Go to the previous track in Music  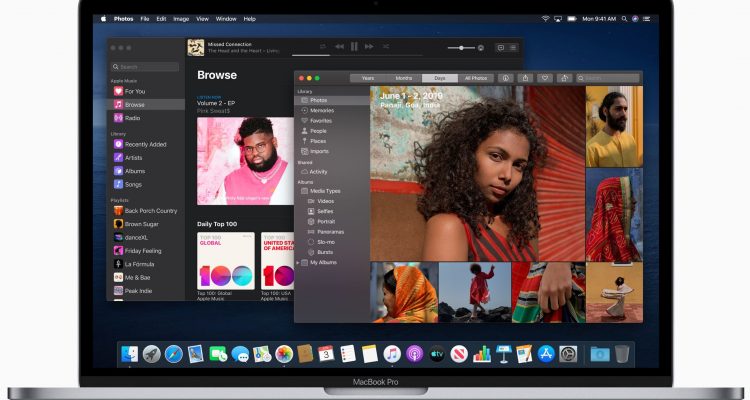click(x=339, y=46)
